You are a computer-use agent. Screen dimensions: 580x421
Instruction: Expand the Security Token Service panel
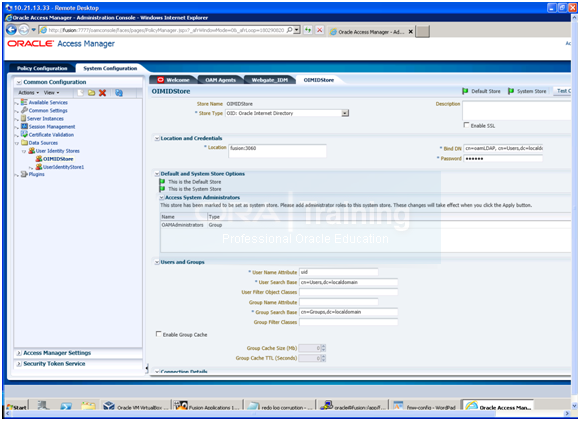tap(19, 364)
